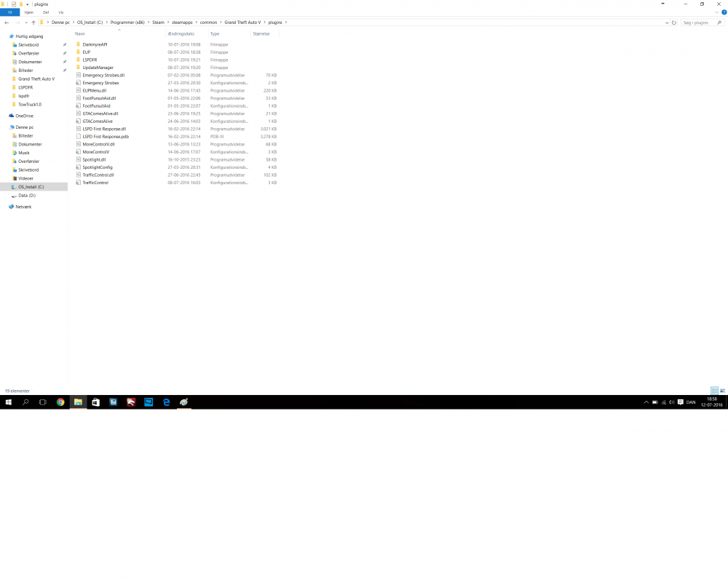Open Explorer help question mark icon
Viewport: 728px width, 582px height.
pyautogui.click(x=724, y=12)
